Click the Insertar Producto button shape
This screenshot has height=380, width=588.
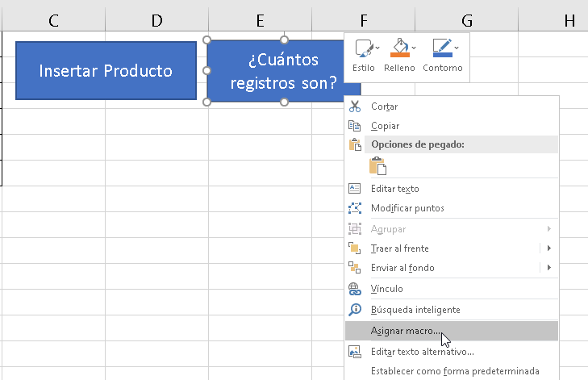point(106,70)
